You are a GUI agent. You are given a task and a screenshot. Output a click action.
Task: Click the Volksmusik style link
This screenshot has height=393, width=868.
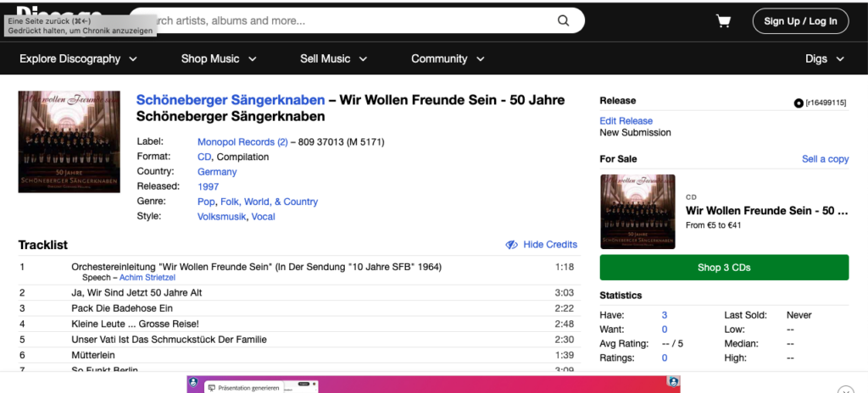[x=221, y=217]
